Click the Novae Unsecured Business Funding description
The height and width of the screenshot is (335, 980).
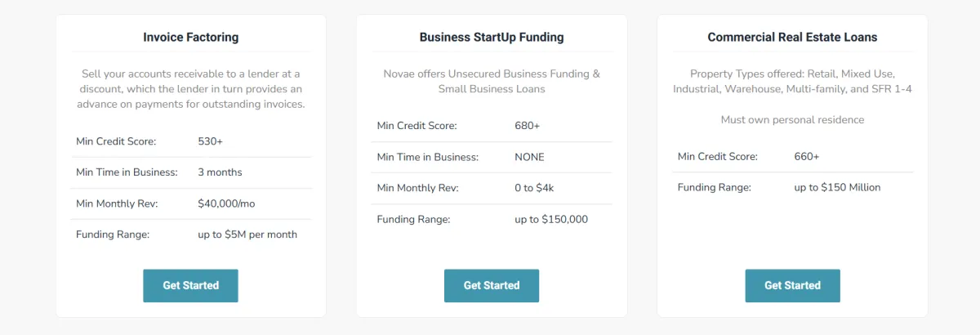[x=491, y=81]
